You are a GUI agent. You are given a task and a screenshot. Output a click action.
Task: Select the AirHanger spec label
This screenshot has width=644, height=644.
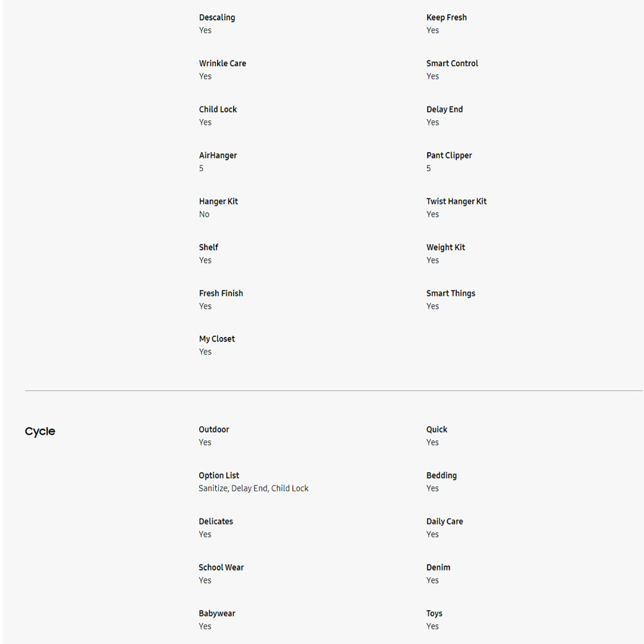click(218, 155)
